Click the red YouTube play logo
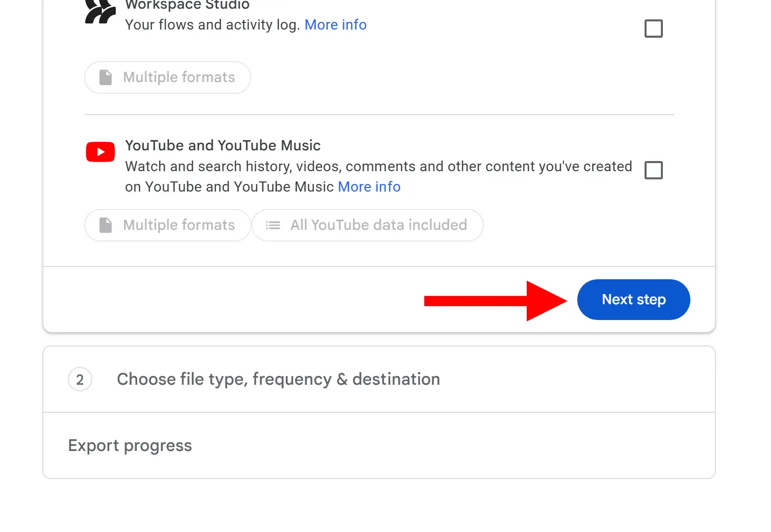 pyautogui.click(x=100, y=152)
